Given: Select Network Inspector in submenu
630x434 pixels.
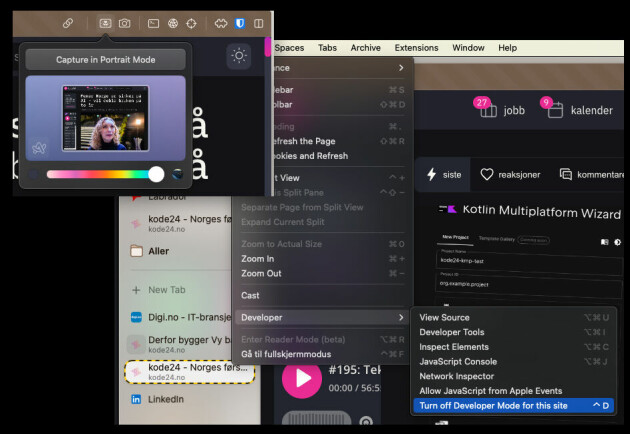Looking at the screenshot, I should 514,377.
